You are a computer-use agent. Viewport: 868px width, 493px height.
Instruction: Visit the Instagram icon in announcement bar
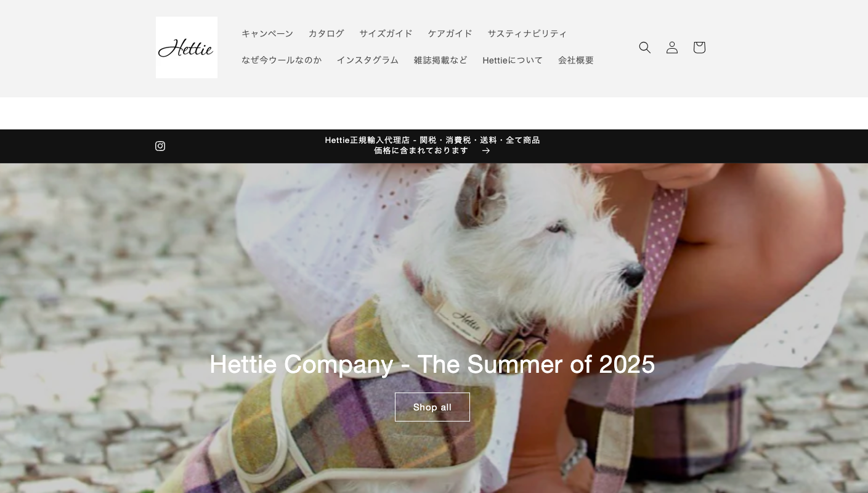160,146
